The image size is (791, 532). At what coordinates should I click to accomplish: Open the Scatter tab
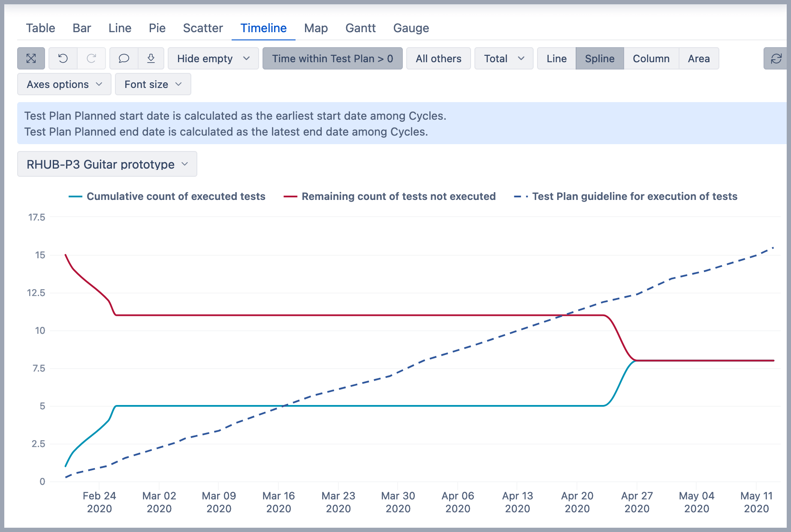pos(203,28)
